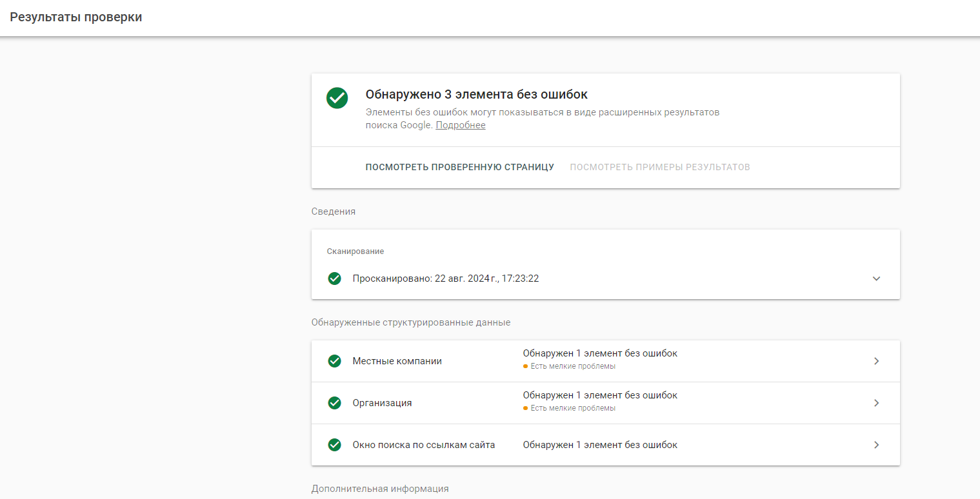Viewport: 980px width, 499px height.
Task: Click ПОСМОТРЕТЬ ПРИМЕРЫ РЕЗУЛЬТАТОВ button
Action: tap(660, 167)
